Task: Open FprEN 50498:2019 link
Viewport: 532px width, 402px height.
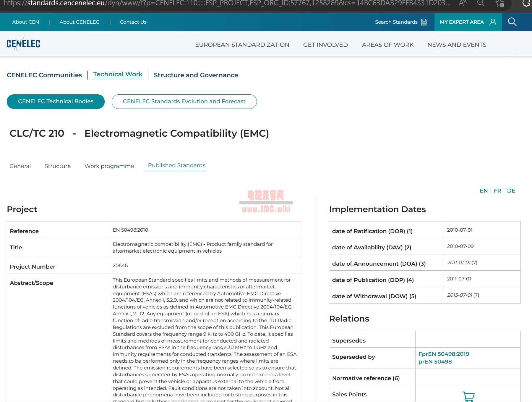Action: (x=444, y=354)
